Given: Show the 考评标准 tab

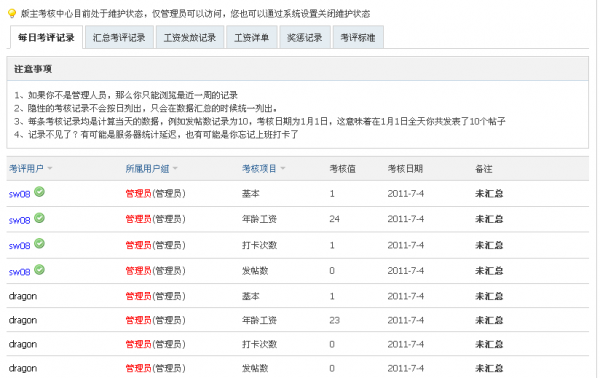Looking at the screenshot, I should point(358,37).
